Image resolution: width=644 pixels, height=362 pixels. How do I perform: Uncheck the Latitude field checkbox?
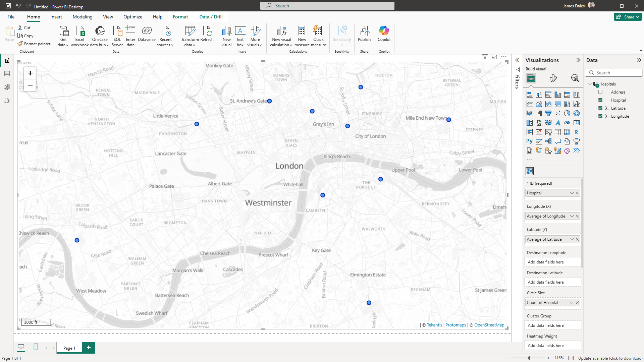pyautogui.click(x=600, y=108)
